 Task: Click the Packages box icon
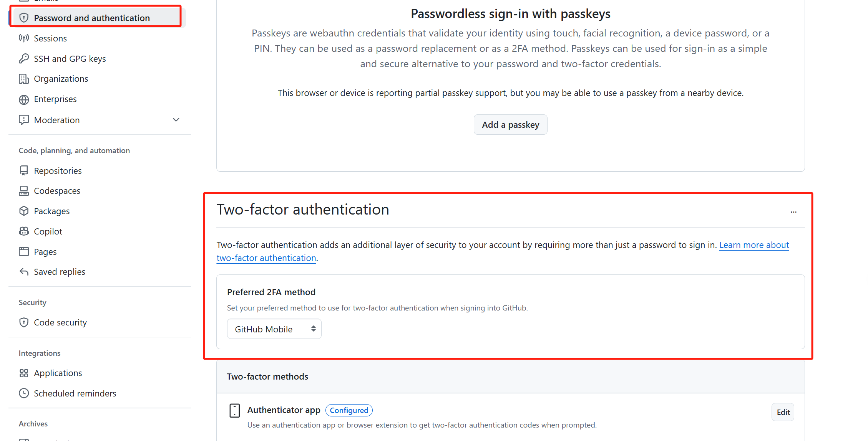[24, 211]
